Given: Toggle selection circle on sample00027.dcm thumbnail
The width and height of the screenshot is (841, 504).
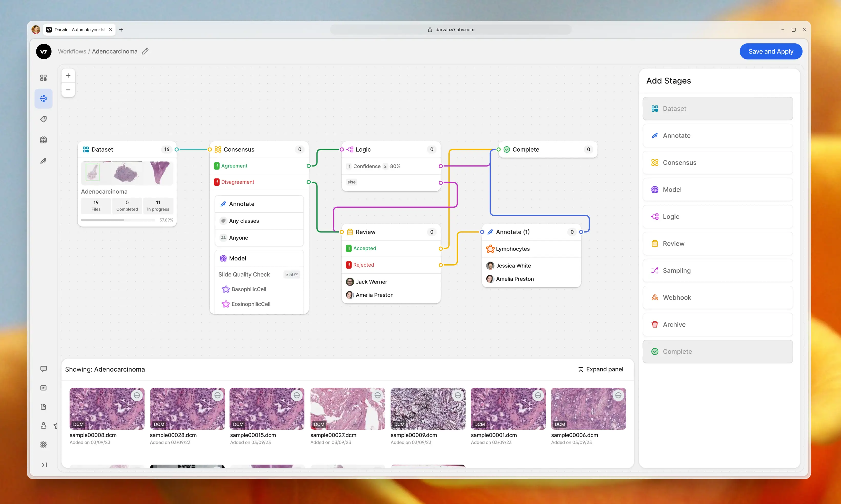Looking at the screenshot, I should point(377,395).
